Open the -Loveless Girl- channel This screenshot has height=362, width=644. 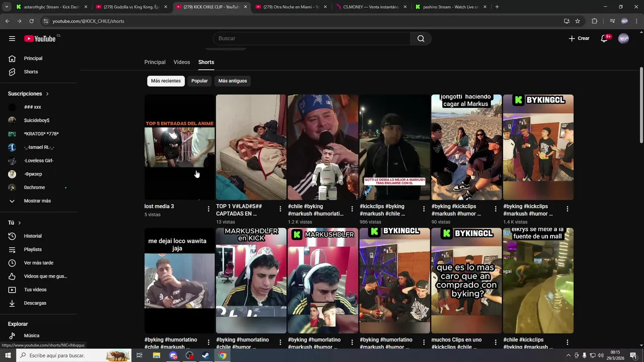pyautogui.click(x=39, y=160)
